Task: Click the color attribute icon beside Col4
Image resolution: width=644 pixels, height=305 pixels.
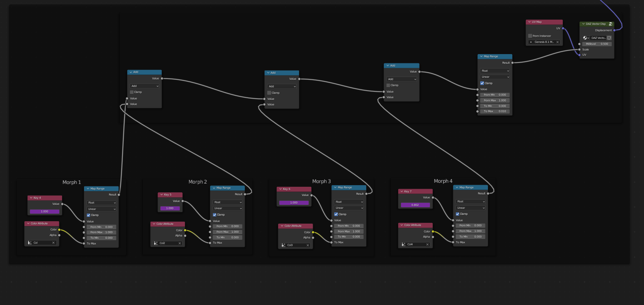Action: pyautogui.click(x=403, y=244)
